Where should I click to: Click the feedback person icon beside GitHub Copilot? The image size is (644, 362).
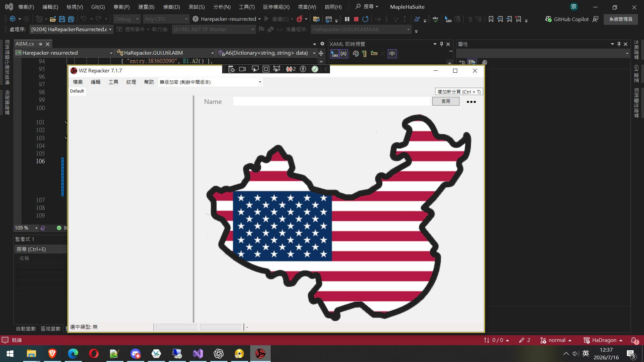596,19
